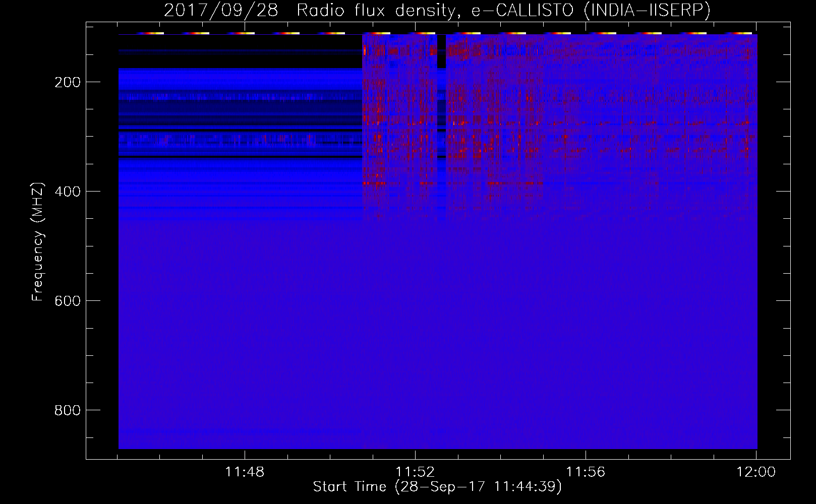Click the 11:56 time tick label
This screenshot has height=504, width=816.
(x=586, y=472)
